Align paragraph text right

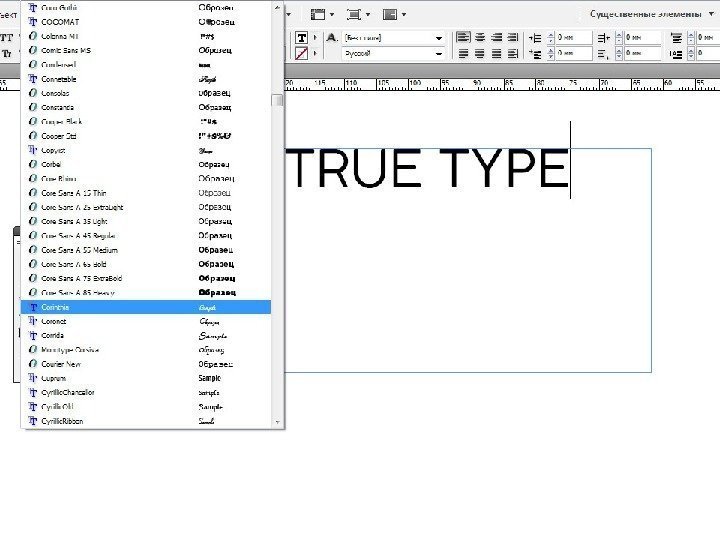(x=496, y=37)
